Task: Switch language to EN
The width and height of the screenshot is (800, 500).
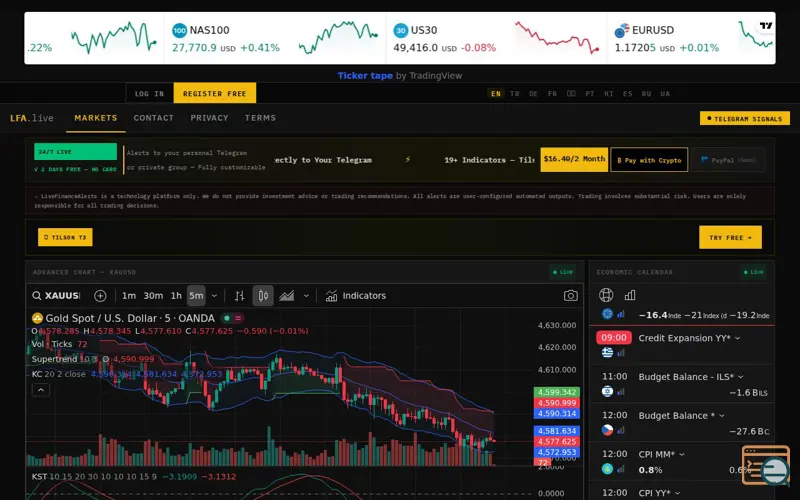Action: tap(496, 93)
